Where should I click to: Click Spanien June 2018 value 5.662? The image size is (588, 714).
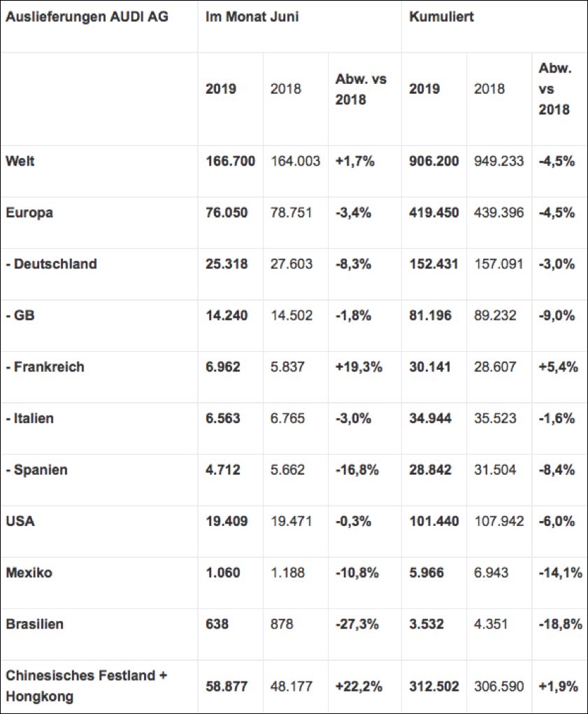click(x=287, y=470)
